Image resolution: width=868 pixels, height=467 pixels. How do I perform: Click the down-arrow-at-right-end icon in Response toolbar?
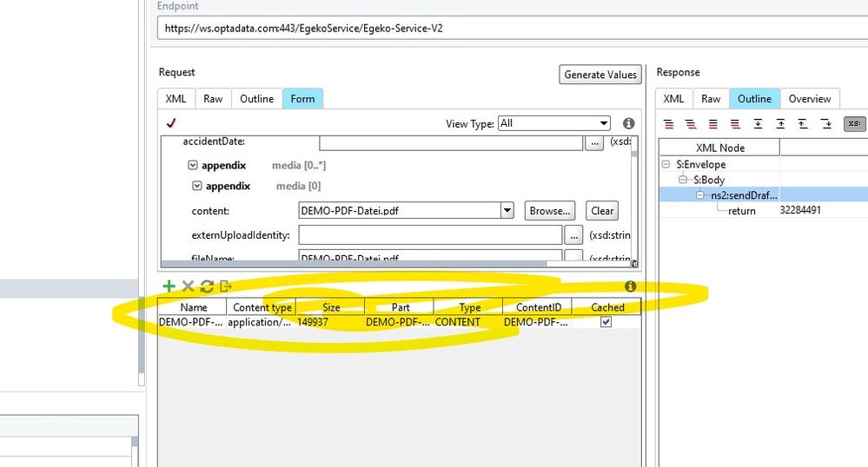826,123
